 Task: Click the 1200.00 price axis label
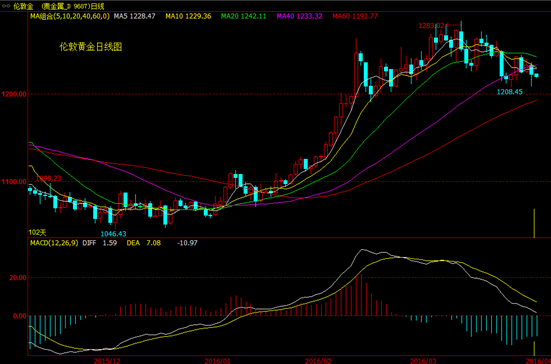click(x=14, y=94)
